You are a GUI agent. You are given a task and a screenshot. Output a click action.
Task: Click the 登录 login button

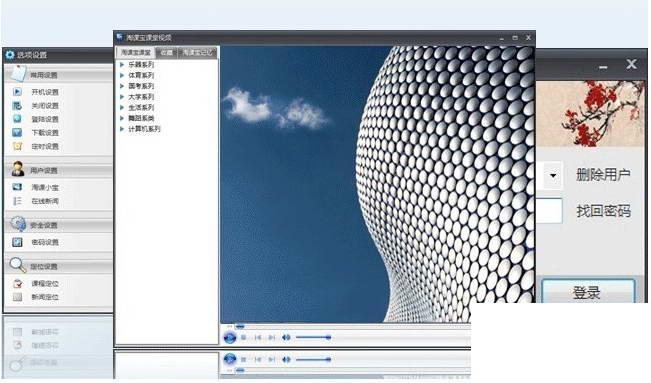[x=588, y=291]
